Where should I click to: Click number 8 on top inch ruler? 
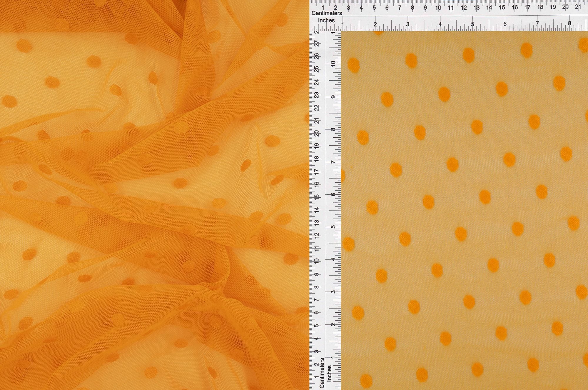click(569, 24)
